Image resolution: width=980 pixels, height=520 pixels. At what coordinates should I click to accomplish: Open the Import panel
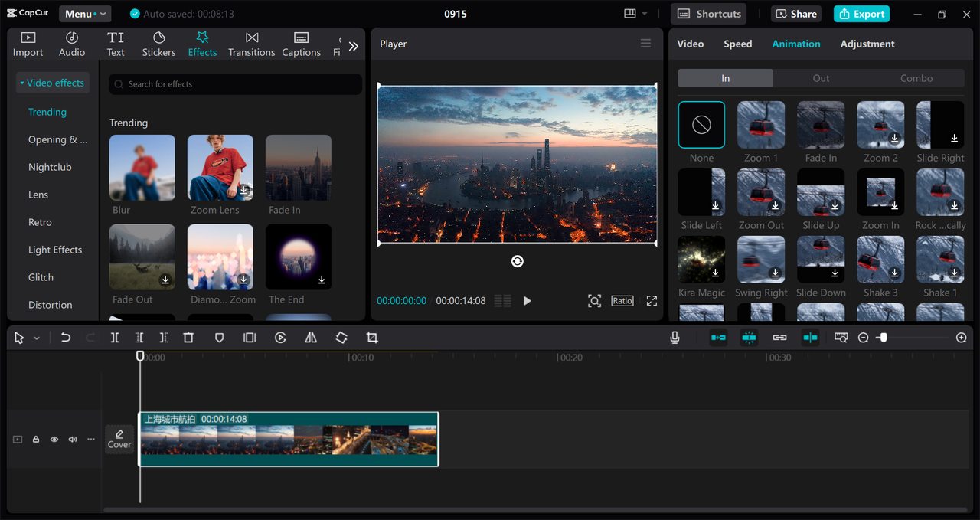(28, 44)
